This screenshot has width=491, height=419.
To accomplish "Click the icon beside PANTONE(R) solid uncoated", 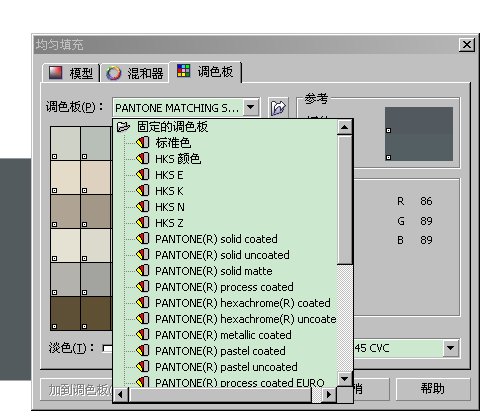I will [x=143, y=255].
